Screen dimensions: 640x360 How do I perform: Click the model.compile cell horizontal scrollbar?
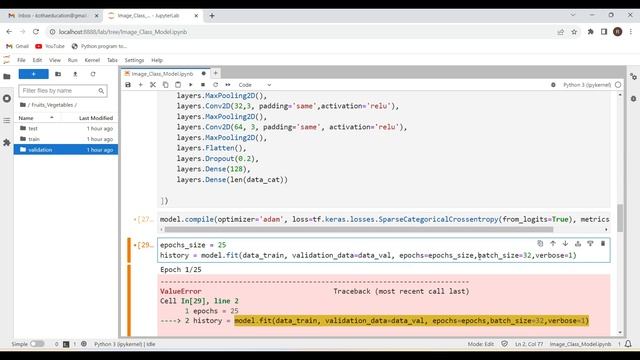click(358, 229)
